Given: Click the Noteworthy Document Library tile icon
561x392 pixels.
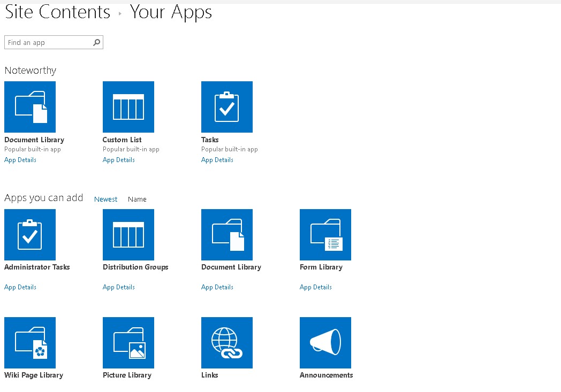Looking at the screenshot, I should (30, 107).
